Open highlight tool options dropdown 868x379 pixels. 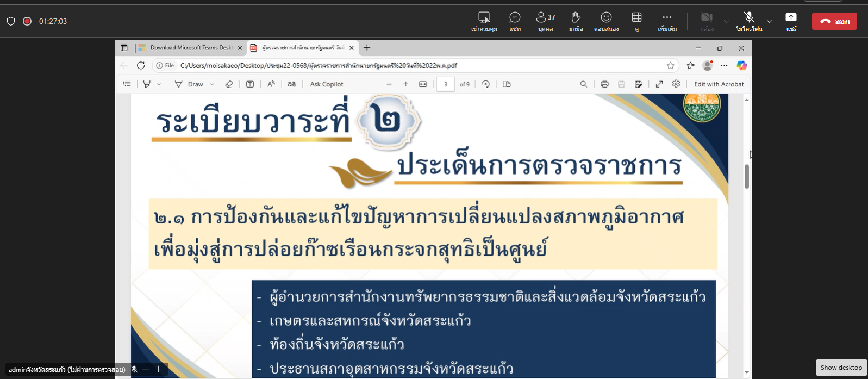click(x=159, y=84)
